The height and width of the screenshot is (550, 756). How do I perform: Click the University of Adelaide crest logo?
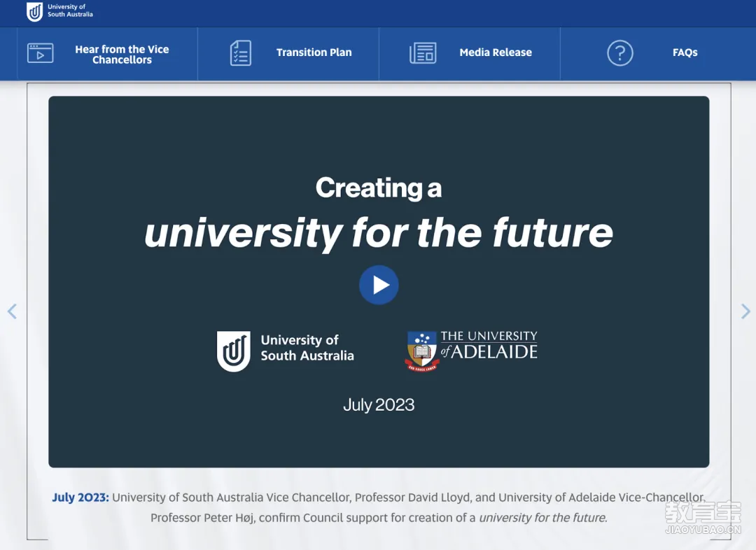422,351
